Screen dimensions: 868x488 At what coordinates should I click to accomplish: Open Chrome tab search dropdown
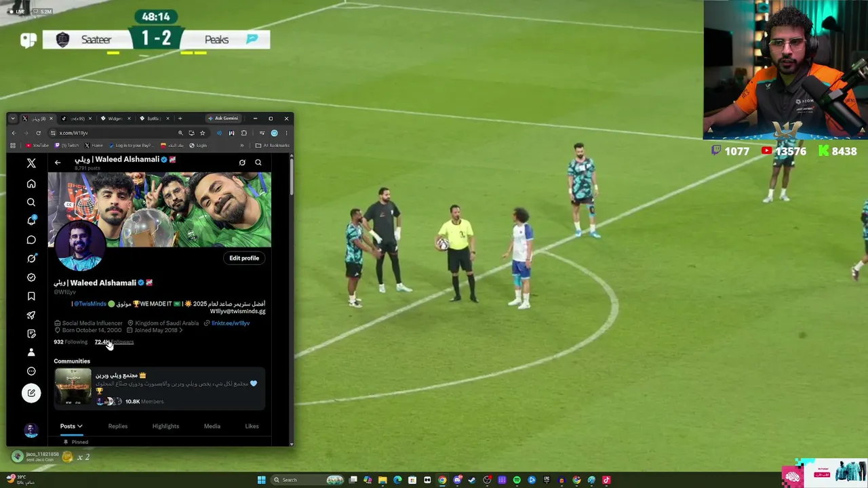coord(13,119)
